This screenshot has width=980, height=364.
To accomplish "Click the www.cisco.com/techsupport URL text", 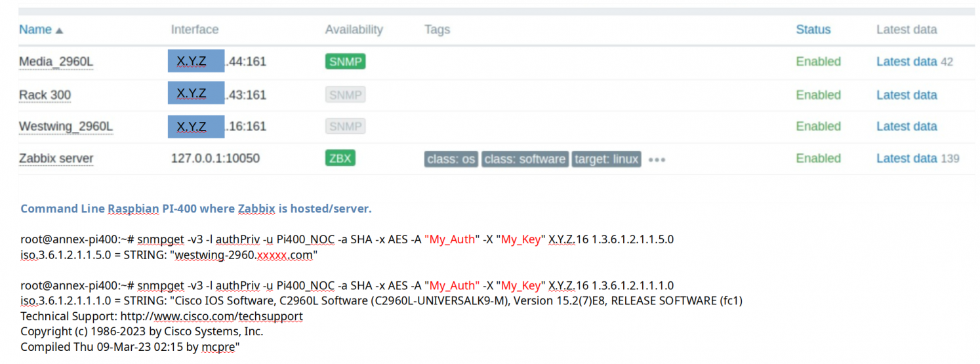I will tap(228, 317).
